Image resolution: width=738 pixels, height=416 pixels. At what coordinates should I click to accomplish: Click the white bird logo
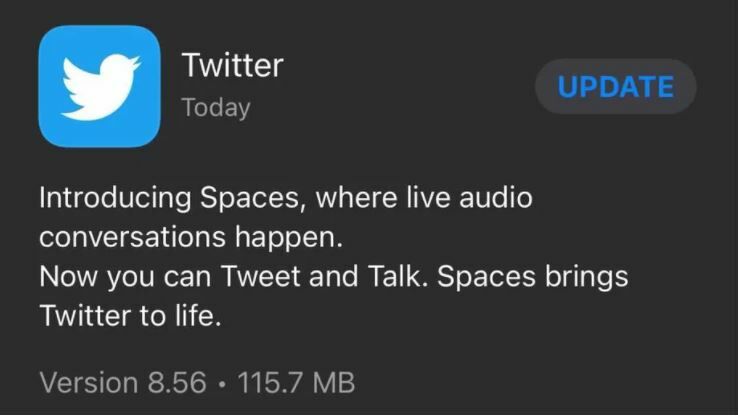[99, 87]
